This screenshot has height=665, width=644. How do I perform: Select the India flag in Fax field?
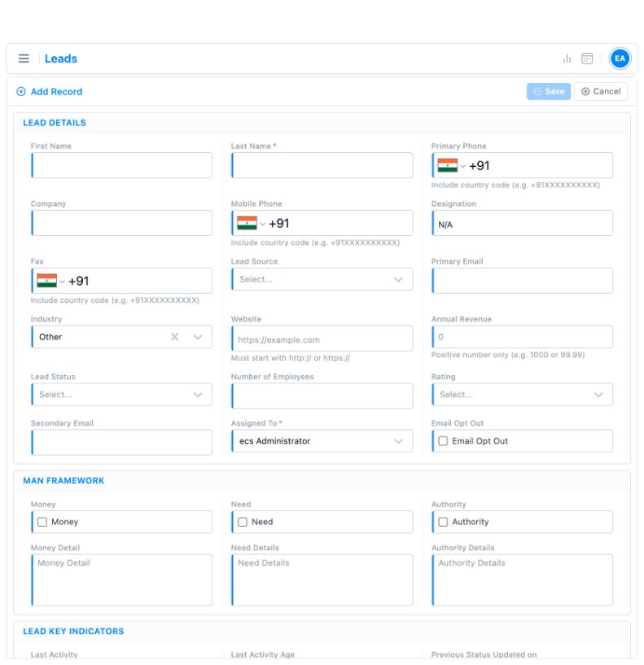click(x=46, y=281)
